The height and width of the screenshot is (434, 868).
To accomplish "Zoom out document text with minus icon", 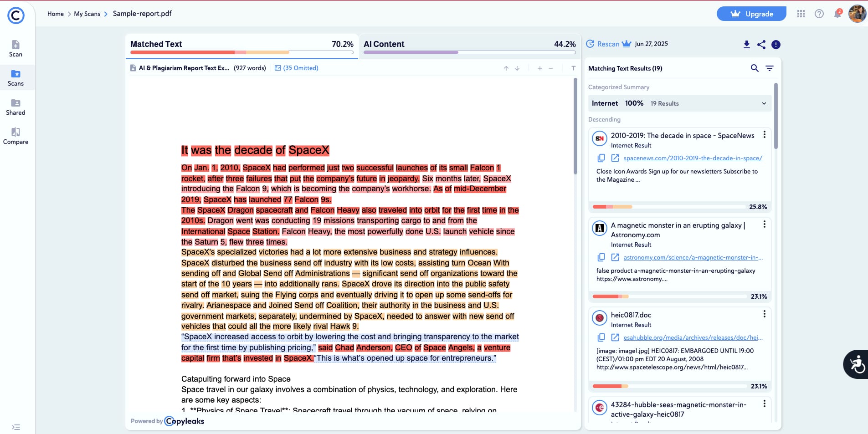I will pyautogui.click(x=551, y=68).
